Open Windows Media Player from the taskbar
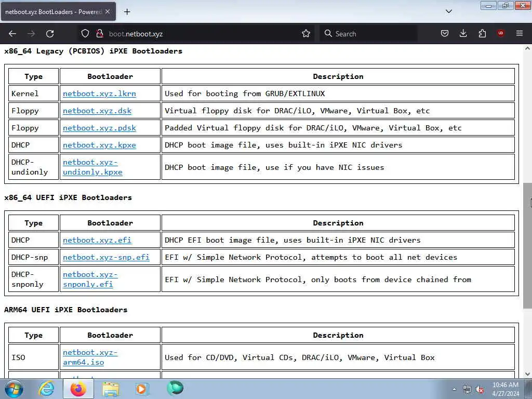532x399 pixels. click(142, 389)
